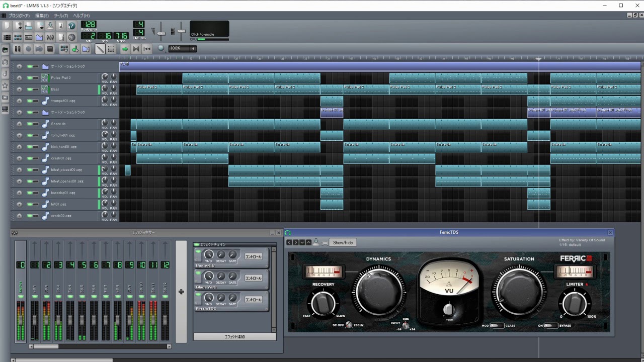
Task: Start recording from audio device
Action: point(29,49)
